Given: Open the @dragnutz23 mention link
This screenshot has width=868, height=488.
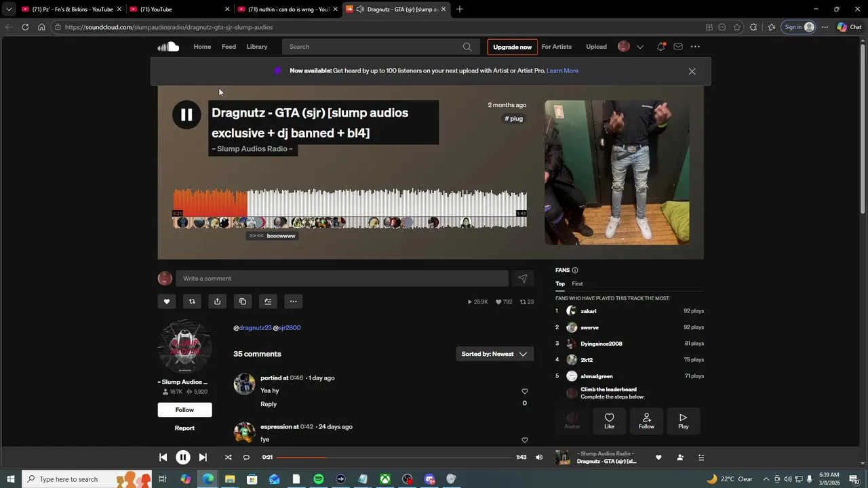Looking at the screenshot, I should point(252,328).
